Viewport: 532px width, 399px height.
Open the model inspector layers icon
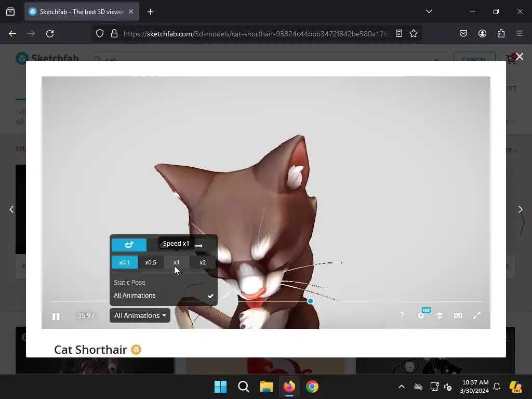click(440, 315)
